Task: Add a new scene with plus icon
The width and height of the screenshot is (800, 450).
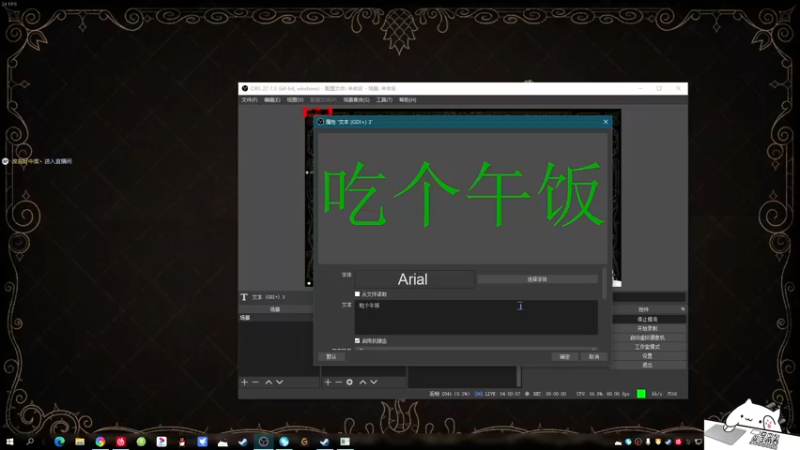Action: point(244,382)
